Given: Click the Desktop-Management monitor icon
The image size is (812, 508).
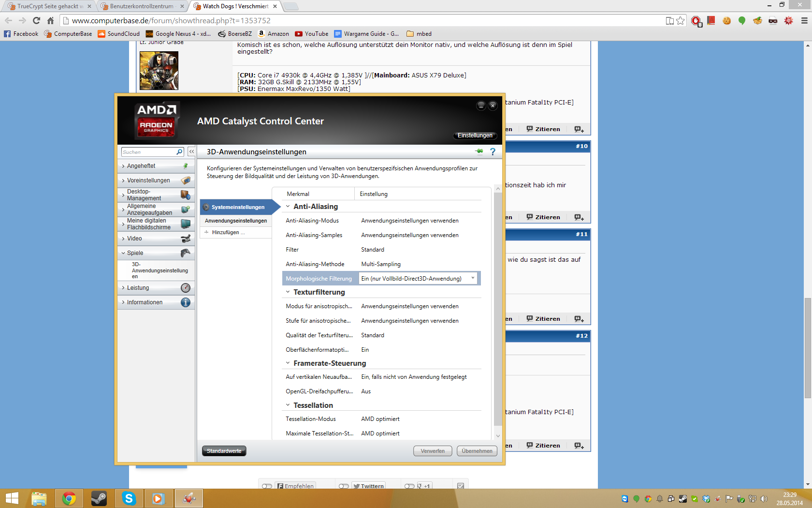Looking at the screenshot, I should coord(186,195).
